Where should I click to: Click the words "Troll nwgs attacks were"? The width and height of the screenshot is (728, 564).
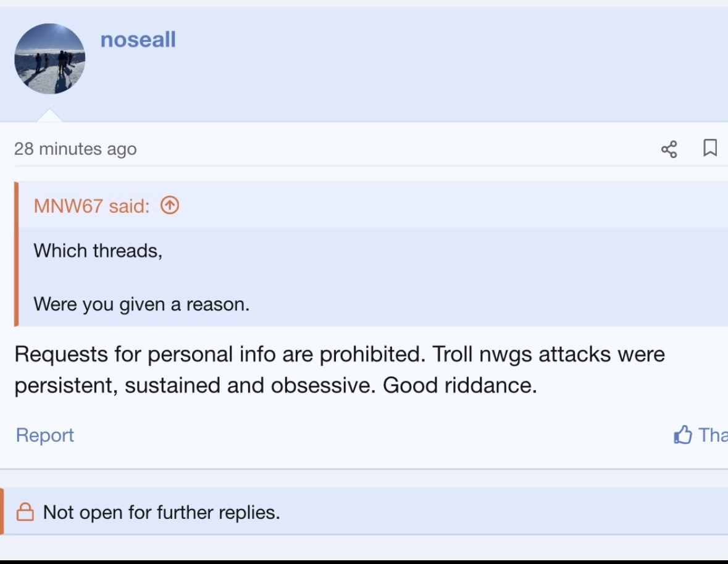[x=548, y=354]
